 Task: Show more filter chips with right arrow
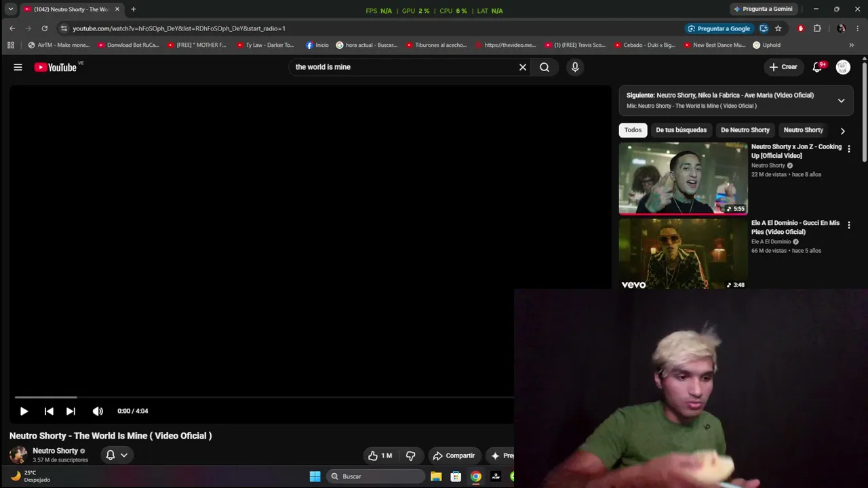click(843, 131)
